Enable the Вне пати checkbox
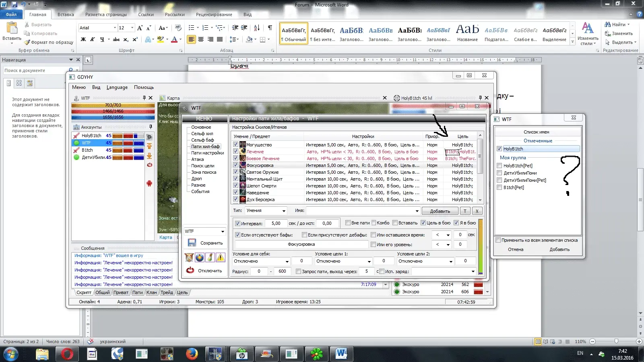Image resolution: width=644 pixels, height=362 pixels. point(348,223)
